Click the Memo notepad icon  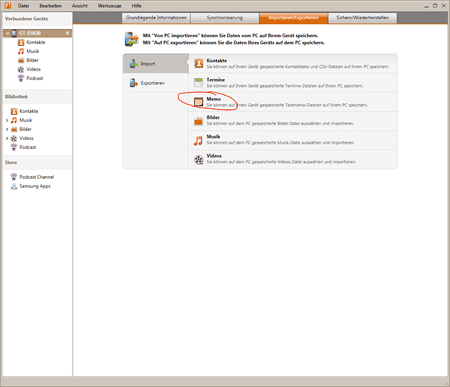click(x=199, y=102)
